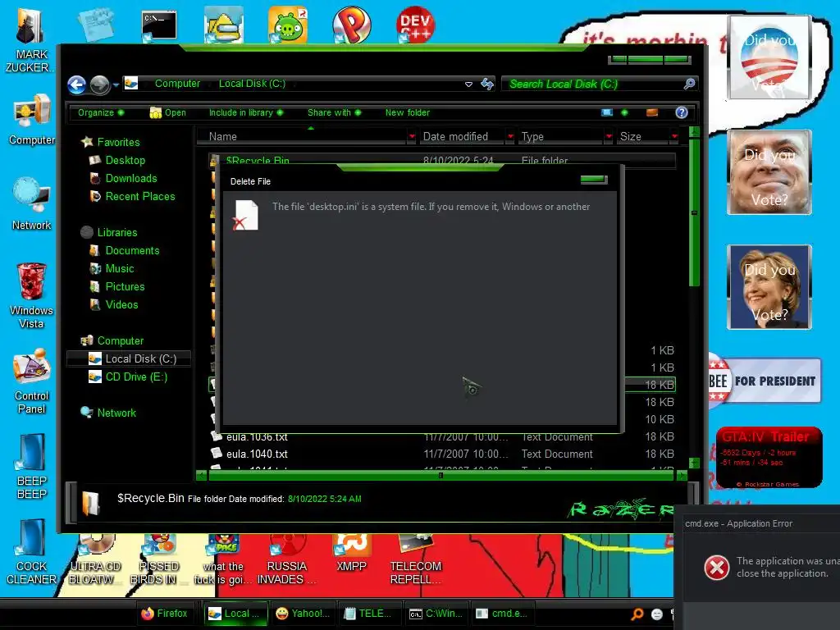Open the Name column filter dropdown

(412, 137)
